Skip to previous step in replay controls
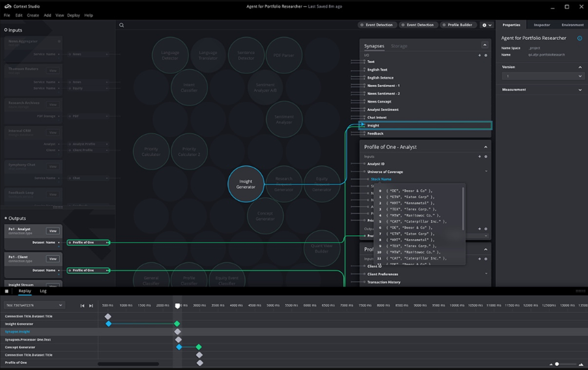The image size is (588, 370). [83, 306]
